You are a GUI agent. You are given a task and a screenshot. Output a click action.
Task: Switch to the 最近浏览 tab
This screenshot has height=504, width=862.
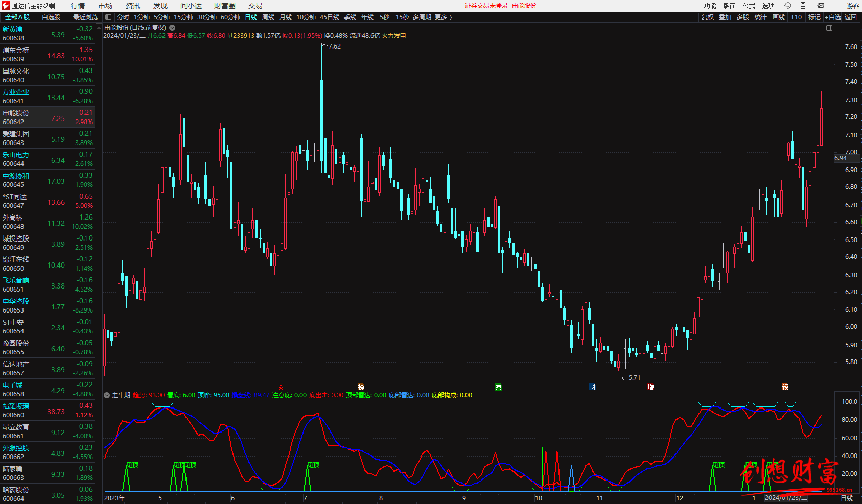tap(85, 17)
